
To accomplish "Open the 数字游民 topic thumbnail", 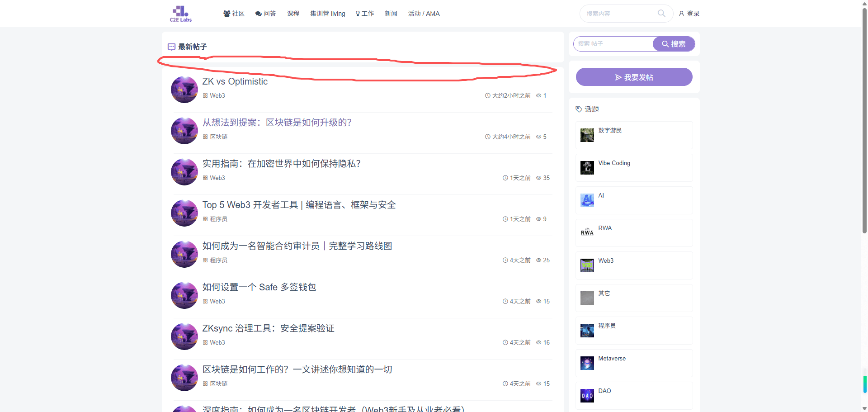I will coord(587,135).
